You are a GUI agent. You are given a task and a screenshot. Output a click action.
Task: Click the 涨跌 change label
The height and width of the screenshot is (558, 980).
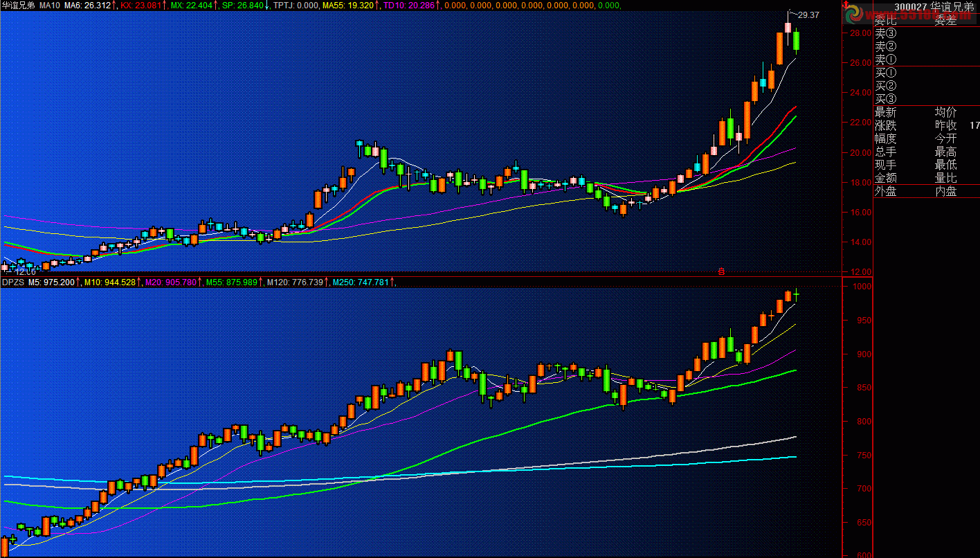[885, 125]
